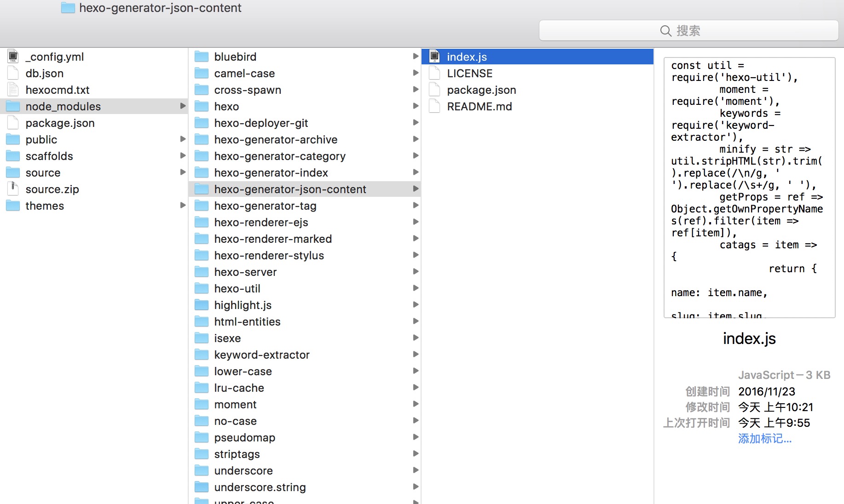The height and width of the screenshot is (504, 844).
Task: Click the README.md file icon
Action: (x=434, y=106)
